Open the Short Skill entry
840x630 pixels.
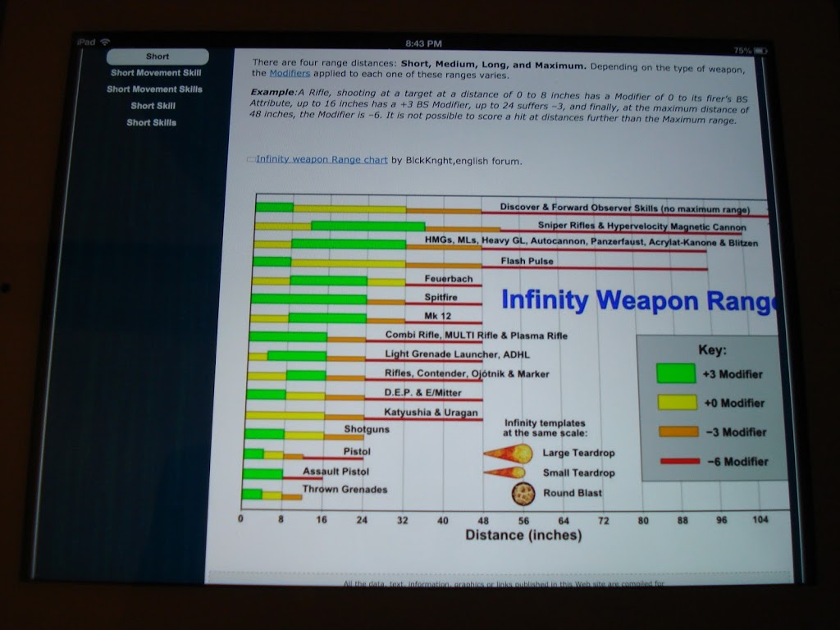153,106
